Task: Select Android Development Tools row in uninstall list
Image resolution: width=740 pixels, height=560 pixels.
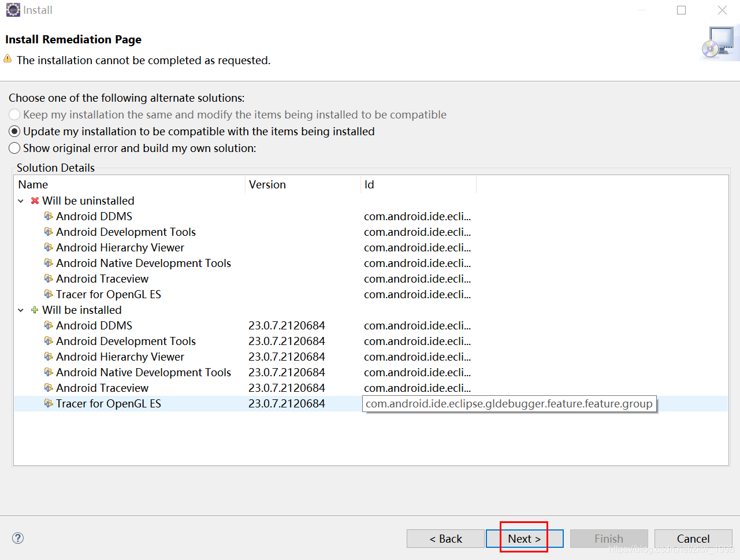Action: coord(371,232)
